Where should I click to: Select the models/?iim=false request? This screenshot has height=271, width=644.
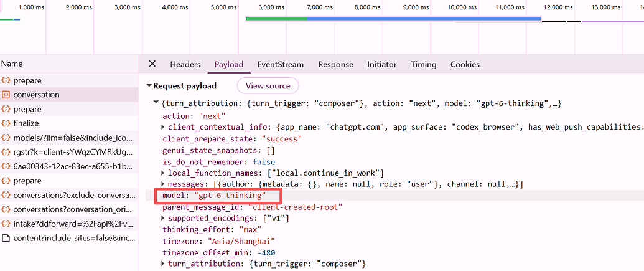click(69, 137)
